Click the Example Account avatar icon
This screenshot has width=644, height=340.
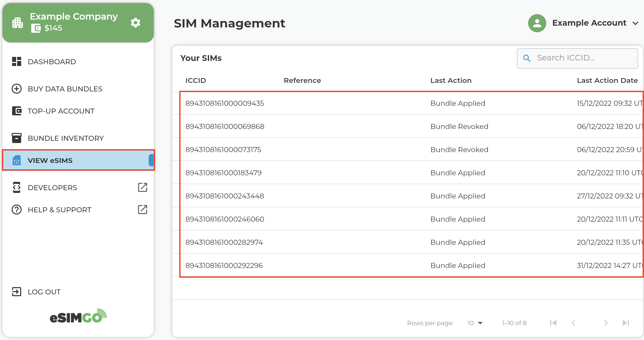coord(537,23)
